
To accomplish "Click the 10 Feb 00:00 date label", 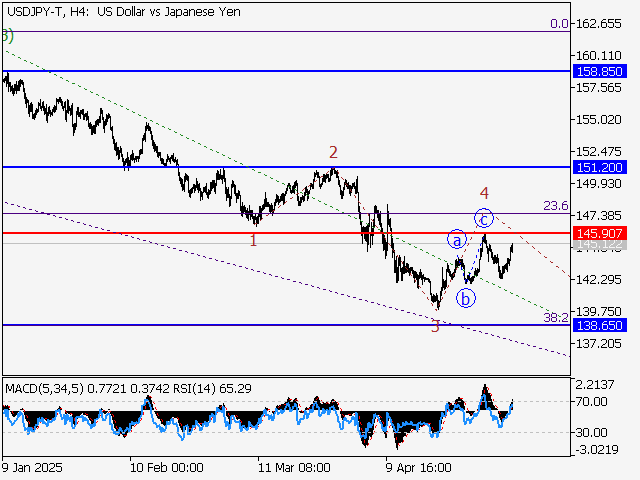I will pos(167,467).
